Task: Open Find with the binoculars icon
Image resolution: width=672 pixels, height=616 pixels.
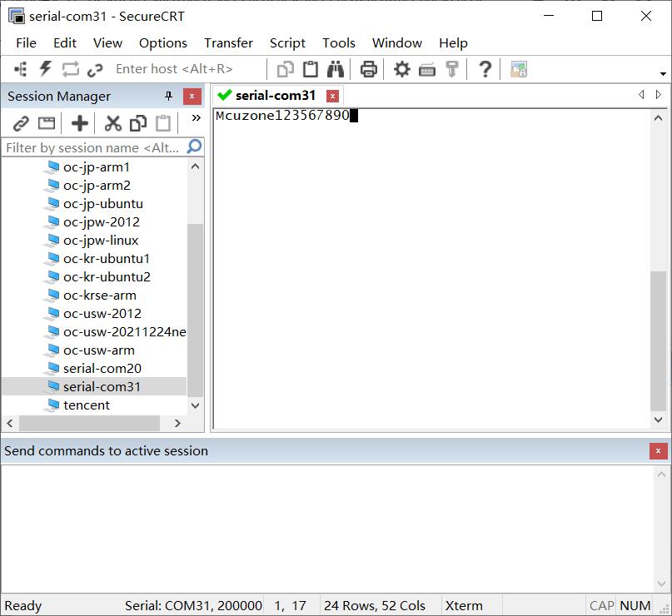Action: [335, 69]
